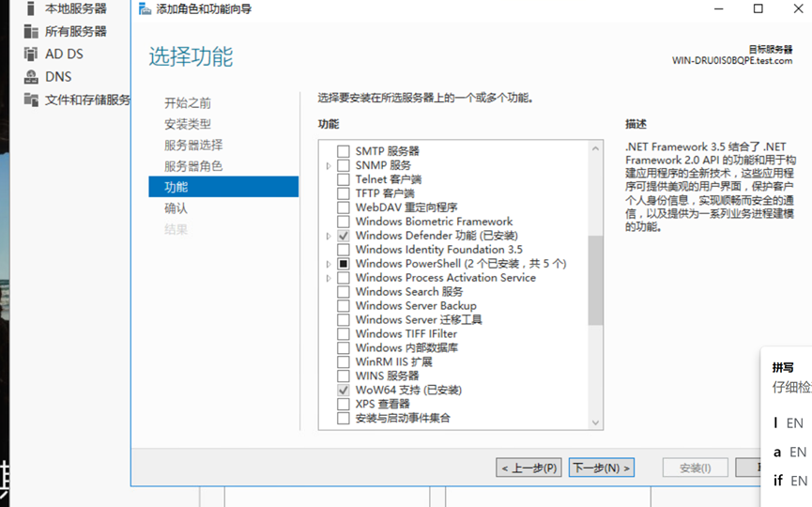
Task: Tick the Windows TIFF IFilter checkbox
Action: click(343, 333)
